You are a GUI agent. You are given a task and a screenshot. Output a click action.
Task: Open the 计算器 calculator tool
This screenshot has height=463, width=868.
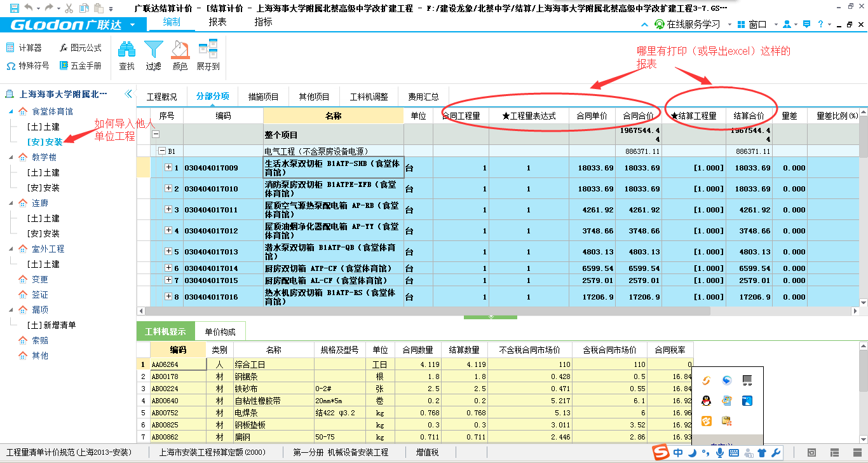24,48
